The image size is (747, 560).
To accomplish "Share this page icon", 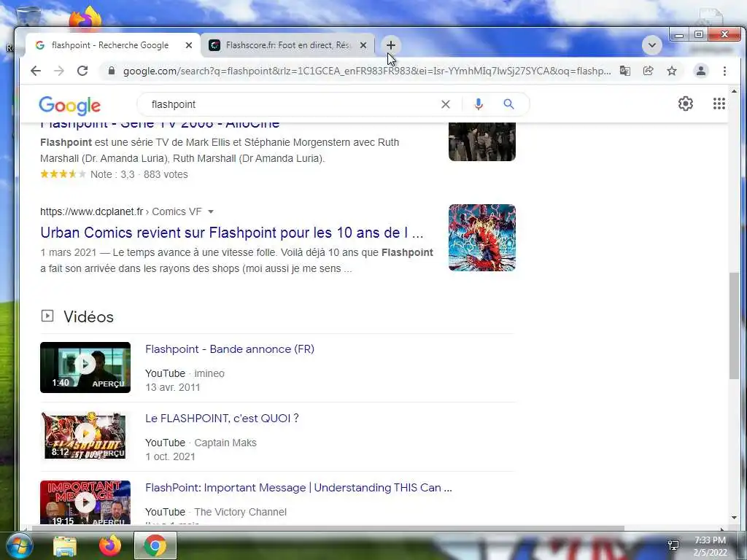I will [648, 71].
